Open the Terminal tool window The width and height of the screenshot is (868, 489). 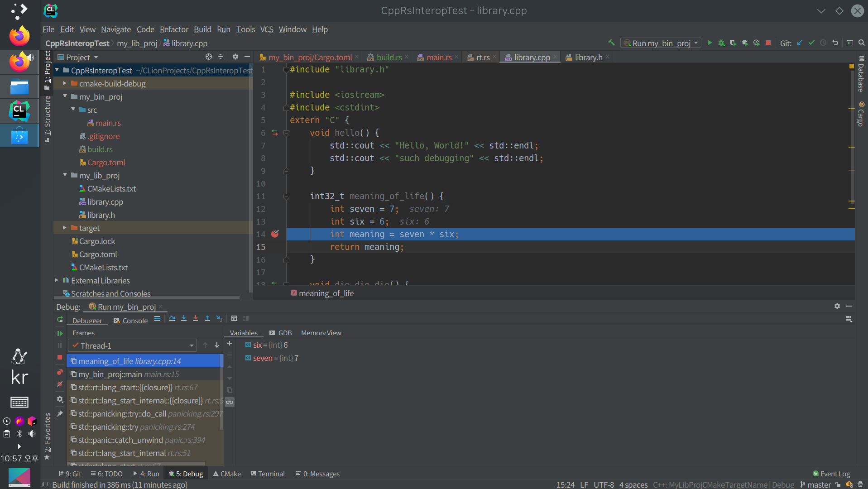pos(268,474)
